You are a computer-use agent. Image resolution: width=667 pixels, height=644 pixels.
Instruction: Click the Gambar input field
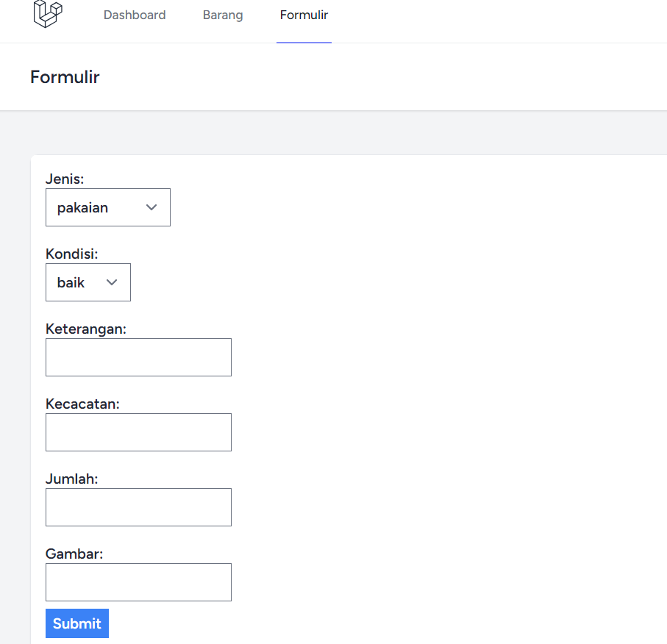(x=138, y=582)
